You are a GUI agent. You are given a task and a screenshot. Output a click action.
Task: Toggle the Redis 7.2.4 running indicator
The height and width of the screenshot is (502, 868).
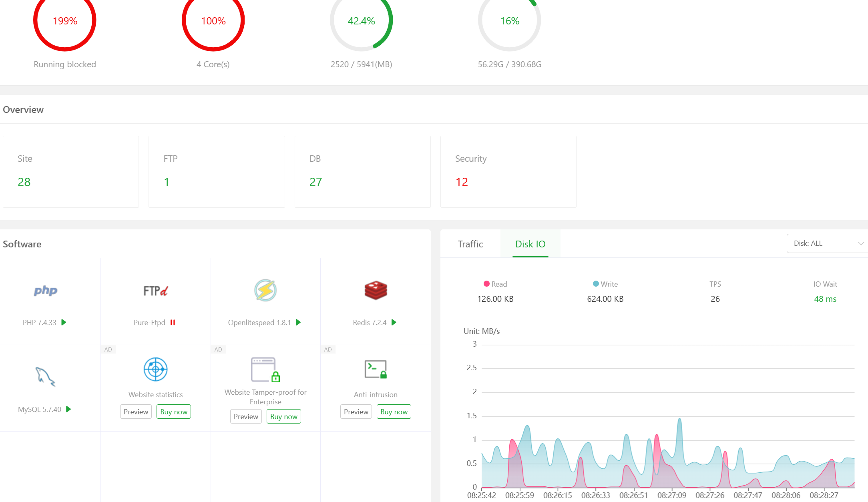pyautogui.click(x=394, y=322)
